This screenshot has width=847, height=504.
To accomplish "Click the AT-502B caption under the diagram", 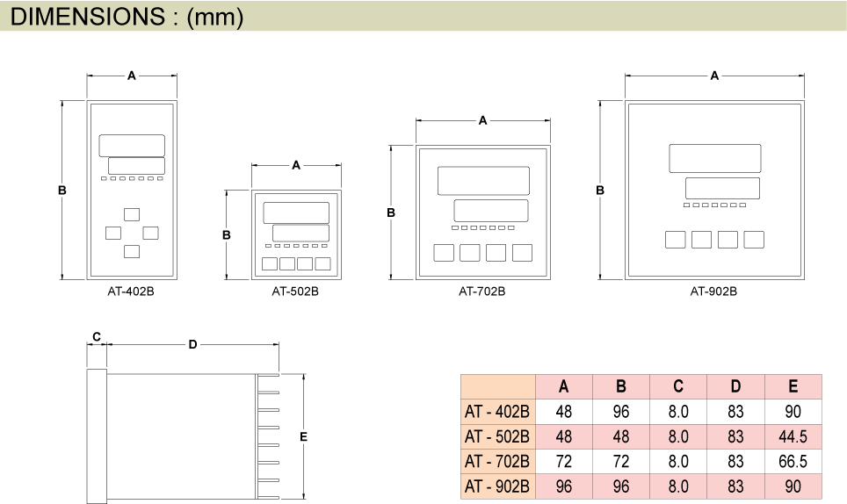I will 295,292.
